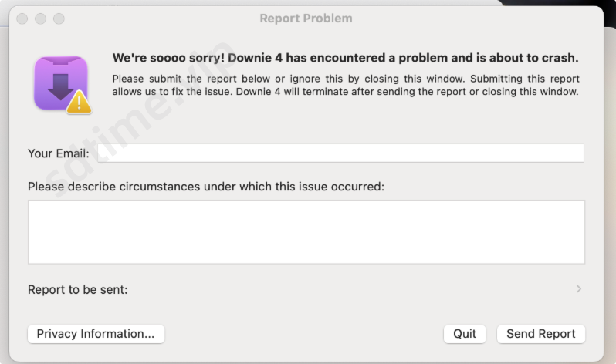Image resolution: width=616 pixels, height=364 pixels.
Task: Click the "Your Email:" label
Action: tap(58, 153)
